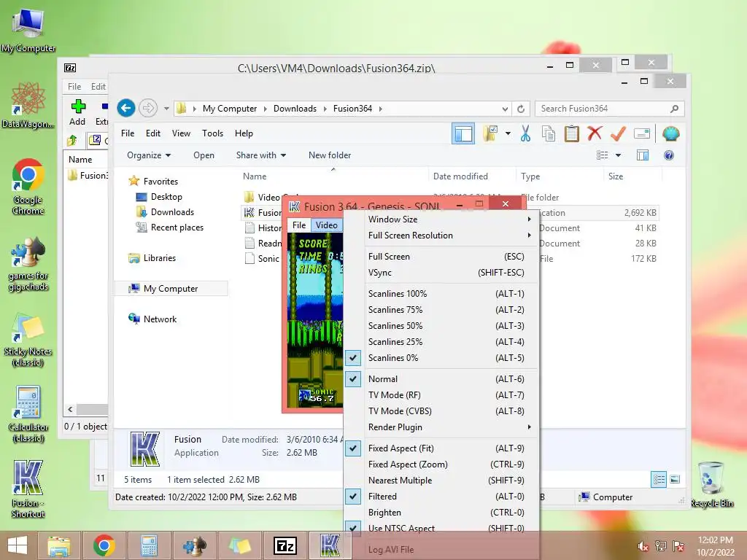Expand the Window Size submenu
747x560 pixels.
441,219
